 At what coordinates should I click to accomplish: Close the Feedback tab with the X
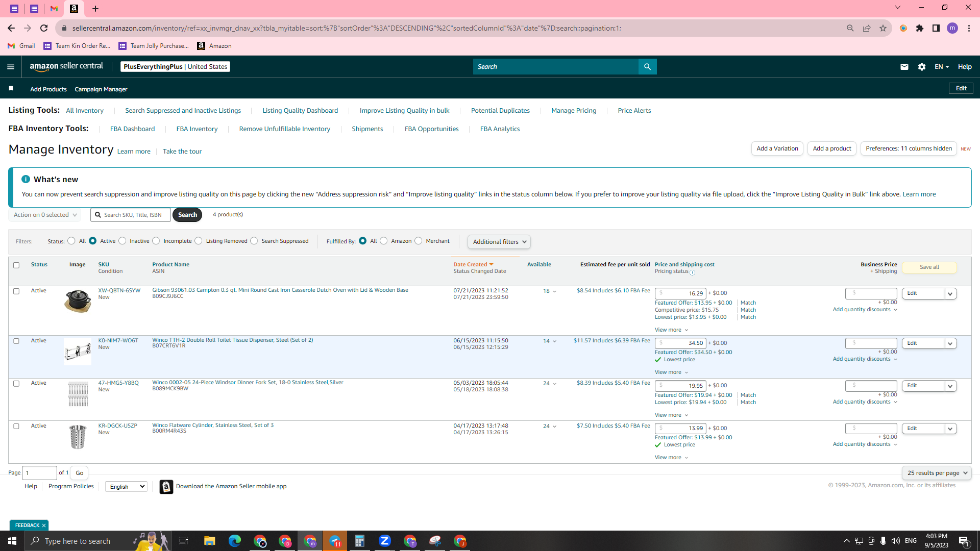click(x=44, y=525)
